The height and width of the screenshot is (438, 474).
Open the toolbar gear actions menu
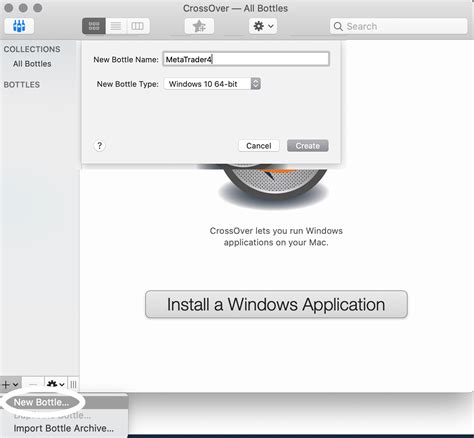pyautogui.click(x=263, y=26)
